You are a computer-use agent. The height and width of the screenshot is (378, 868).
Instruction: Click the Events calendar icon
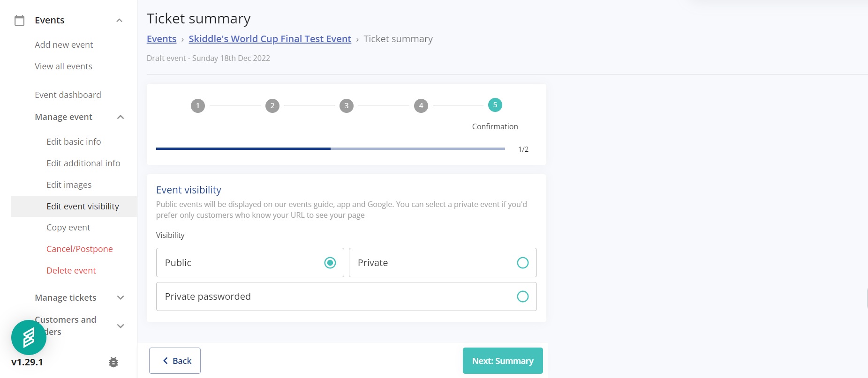tap(19, 20)
